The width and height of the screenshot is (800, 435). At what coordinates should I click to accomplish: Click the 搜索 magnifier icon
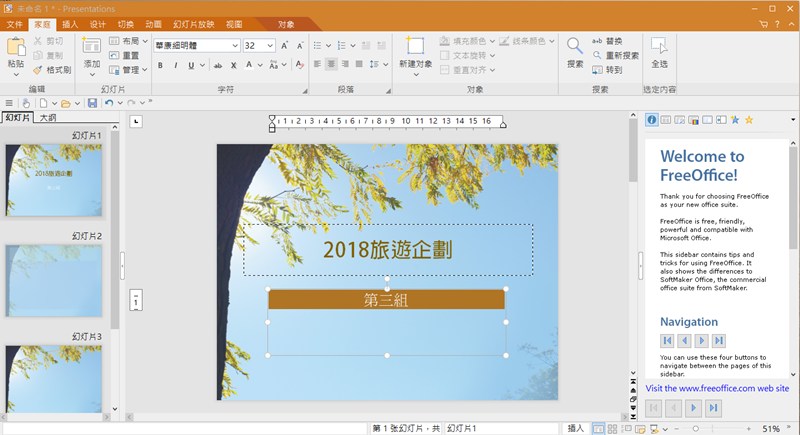[575, 46]
